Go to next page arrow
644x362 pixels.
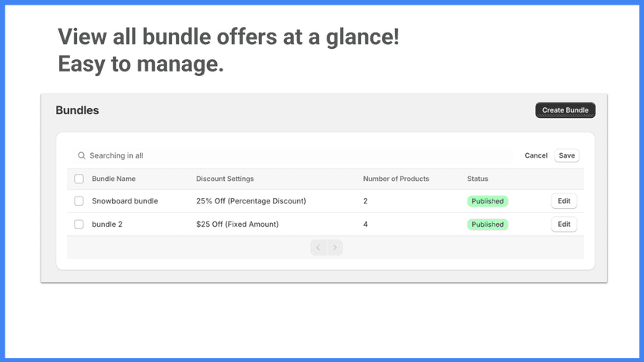pos(334,248)
